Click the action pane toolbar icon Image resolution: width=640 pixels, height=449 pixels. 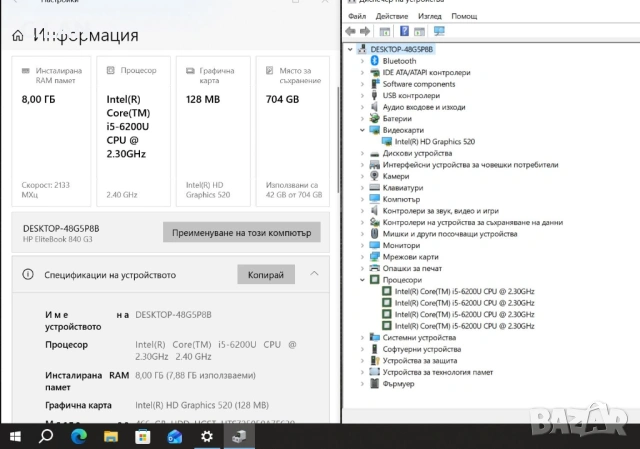419,31
